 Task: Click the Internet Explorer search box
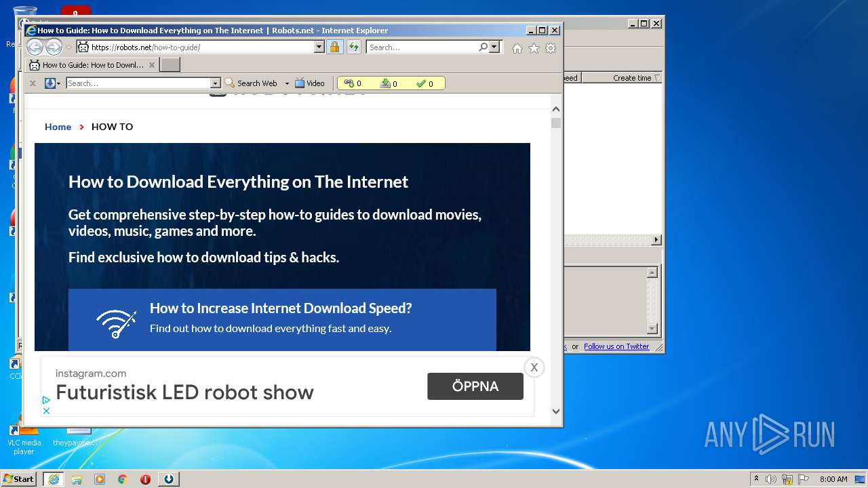coord(422,47)
